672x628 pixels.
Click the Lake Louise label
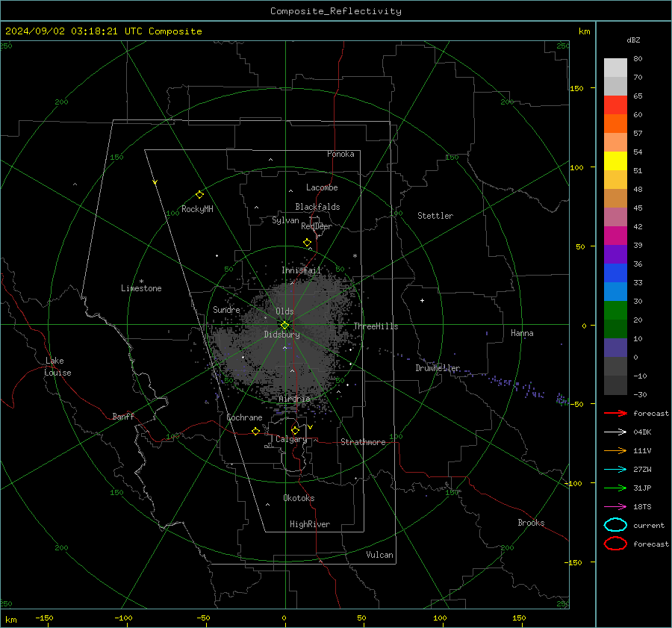pos(57,367)
